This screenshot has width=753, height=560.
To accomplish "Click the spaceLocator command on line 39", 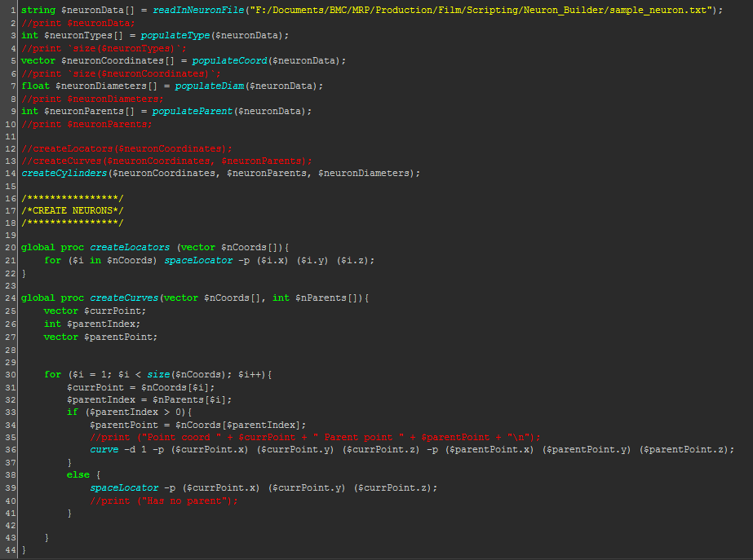I will coord(124,488).
